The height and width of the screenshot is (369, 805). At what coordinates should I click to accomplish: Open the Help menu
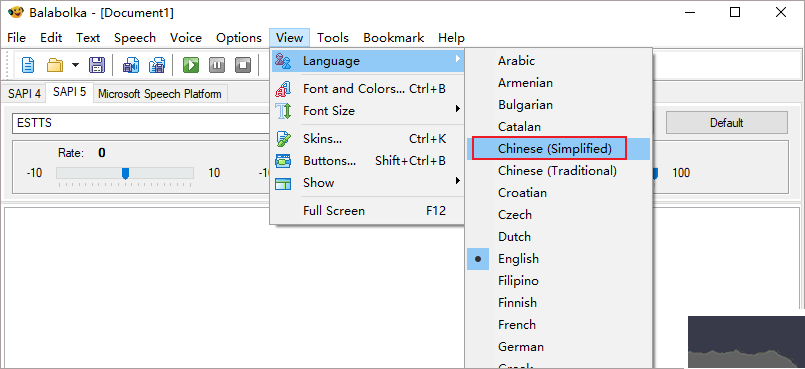[451, 37]
